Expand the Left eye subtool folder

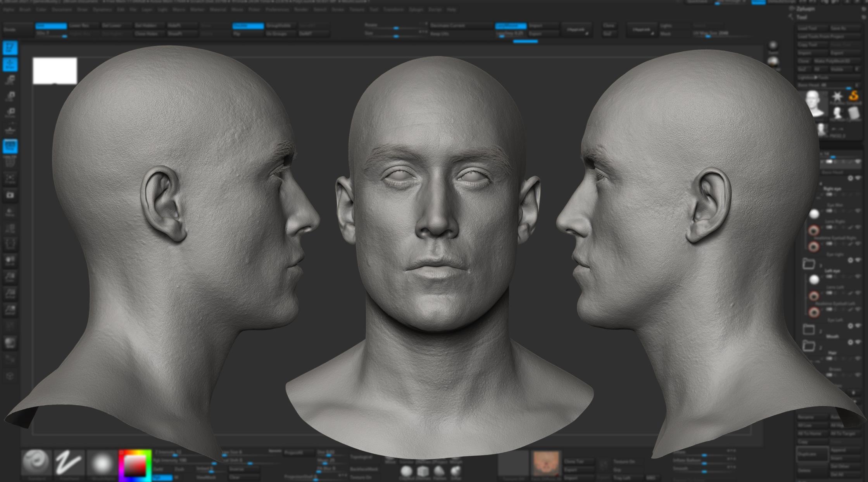pyautogui.click(x=809, y=264)
